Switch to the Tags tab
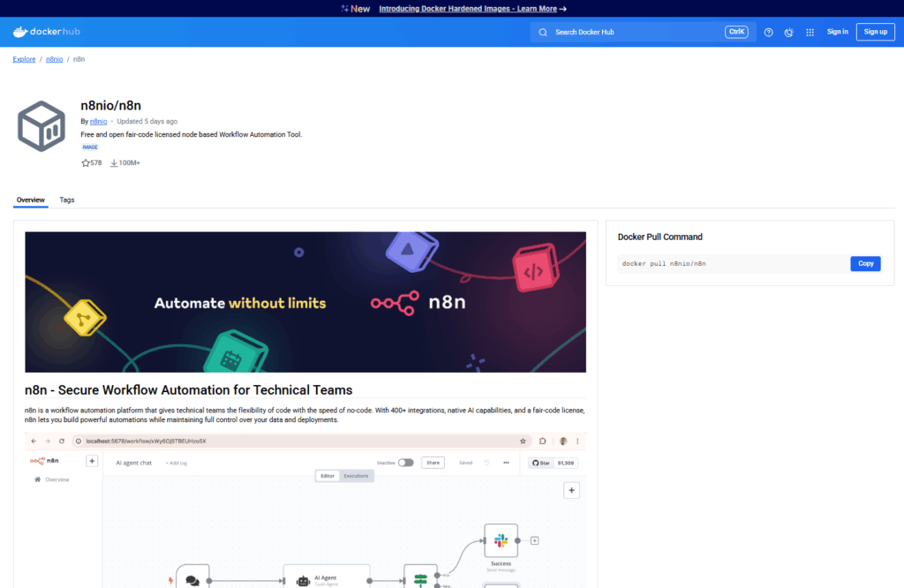This screenshot has width=904, height=588. coord(67,200)
